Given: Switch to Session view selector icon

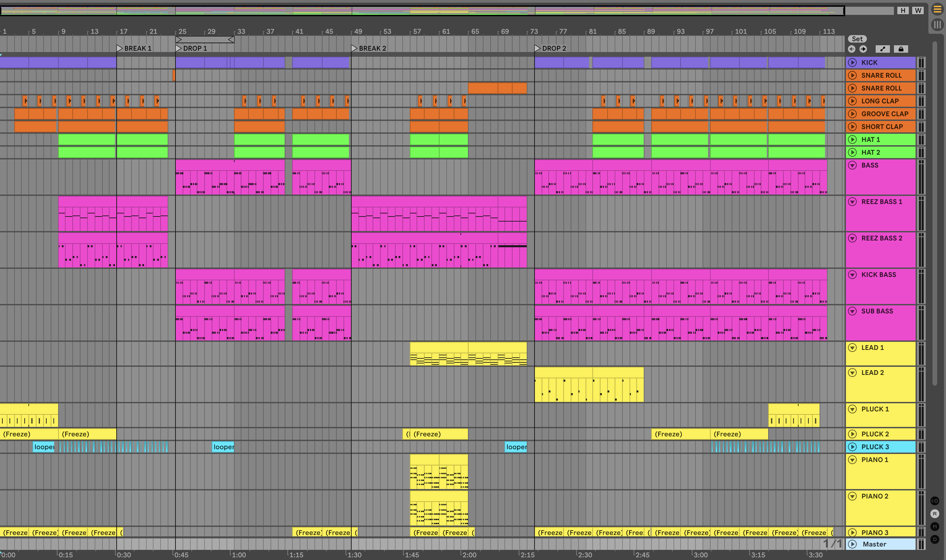Looking at the screenshot, I should tap(937, 25).
